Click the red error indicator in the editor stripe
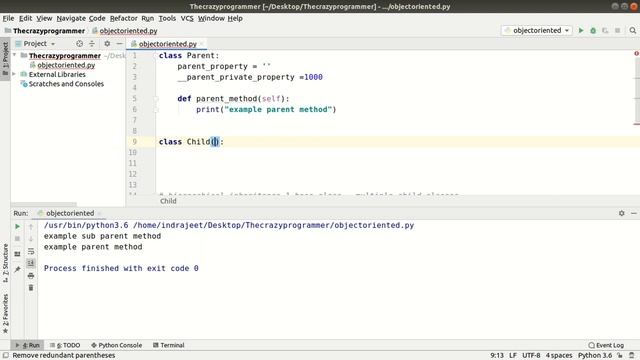Image resolution: width=640 pixels, height=360 pixels. point(636,53)
